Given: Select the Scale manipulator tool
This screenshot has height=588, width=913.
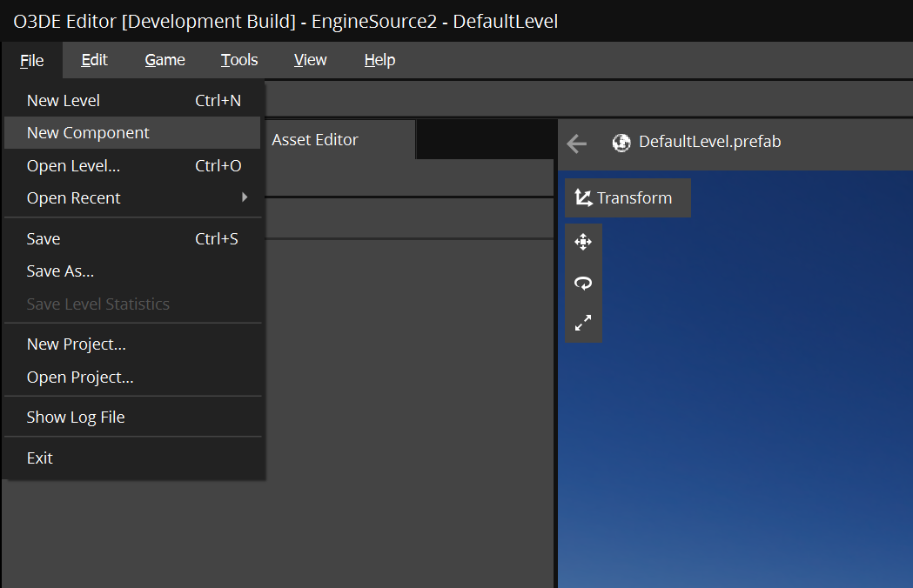Looking at the screenshot, I should coord(583,323).
